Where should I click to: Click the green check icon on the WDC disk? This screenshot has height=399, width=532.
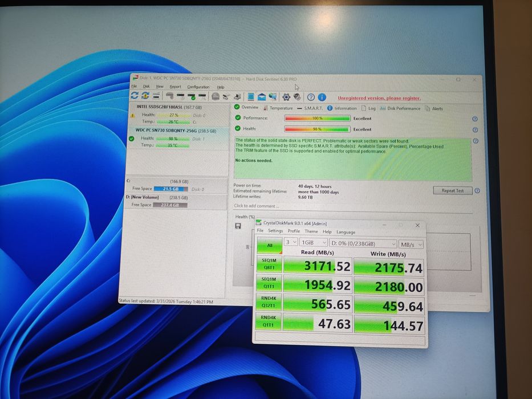point(132,139)
